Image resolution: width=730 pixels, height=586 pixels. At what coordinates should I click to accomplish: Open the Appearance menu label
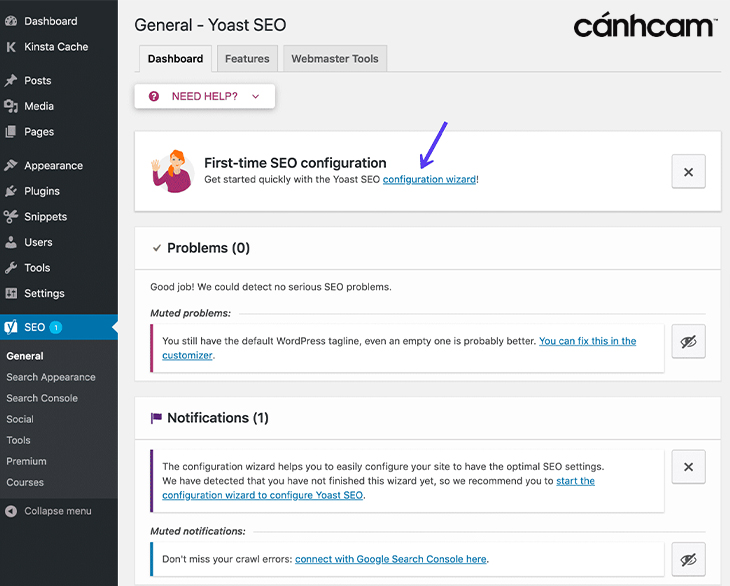54,166
